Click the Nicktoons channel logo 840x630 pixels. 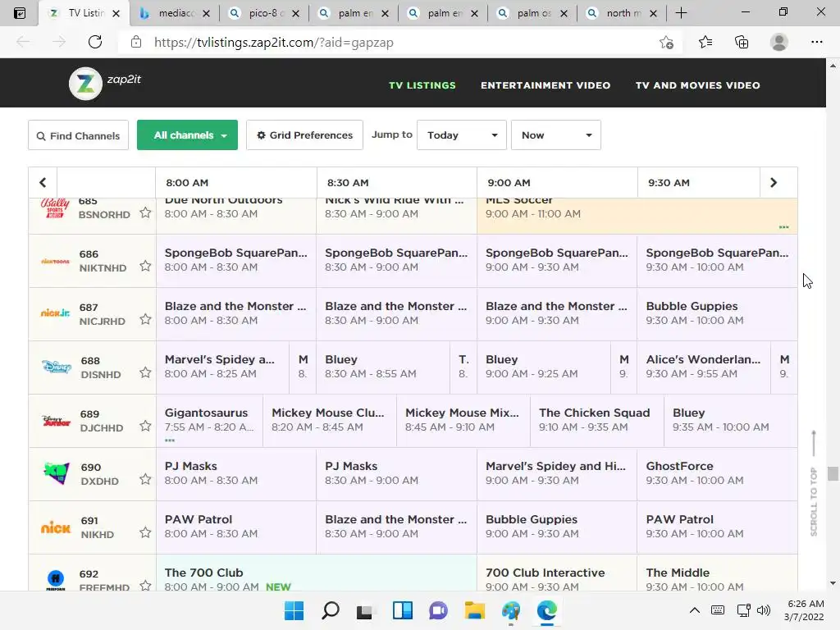(56, 262)
